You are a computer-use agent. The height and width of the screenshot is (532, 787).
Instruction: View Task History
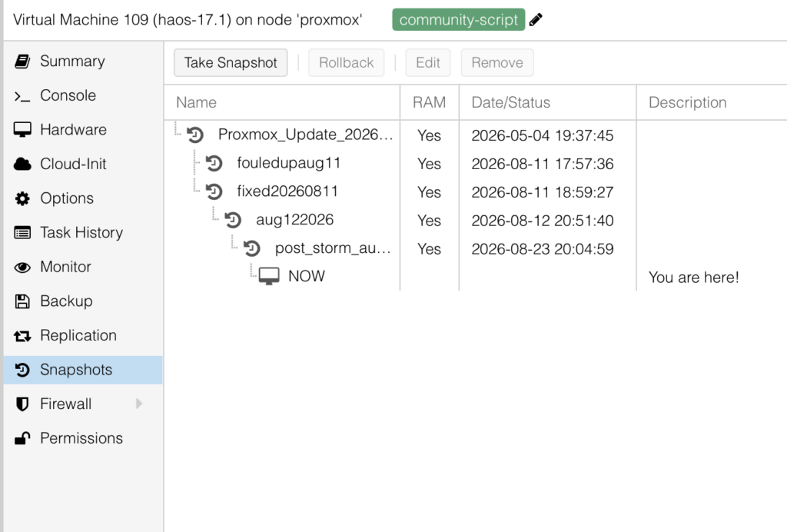click(x=83, y=232)
